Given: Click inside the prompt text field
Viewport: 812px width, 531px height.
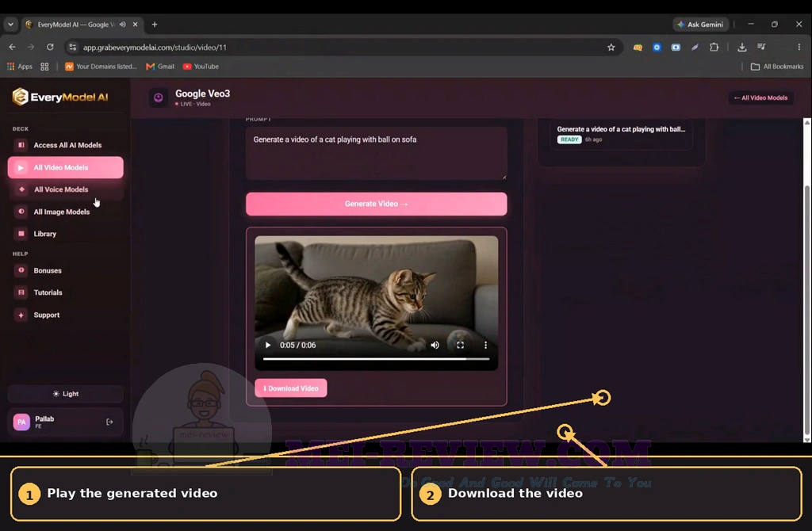Looking at the screenshot, I should click(x=377, y=153).
